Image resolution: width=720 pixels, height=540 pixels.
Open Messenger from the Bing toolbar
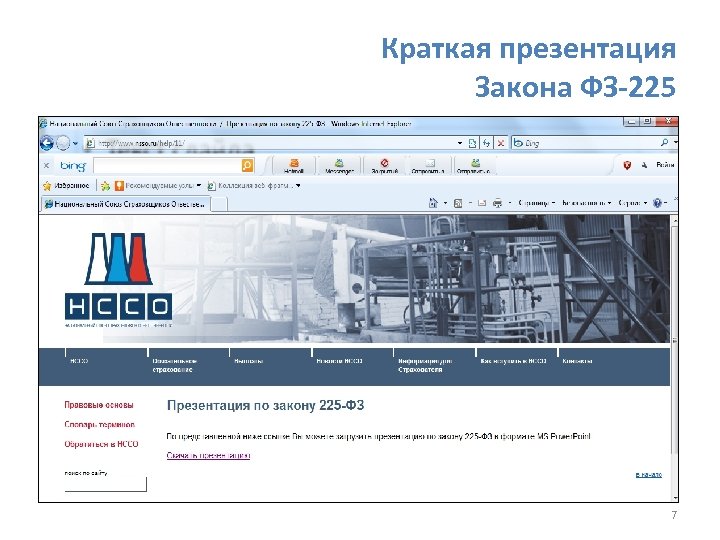pyautogui.click(x=339, y=166)
